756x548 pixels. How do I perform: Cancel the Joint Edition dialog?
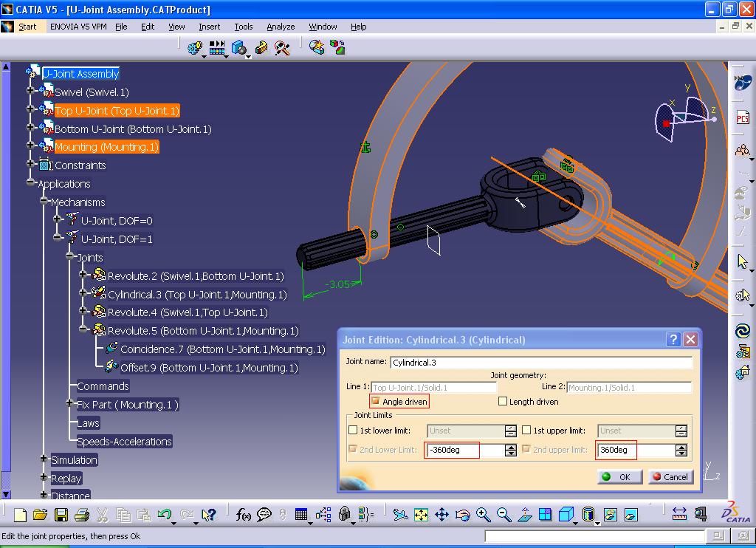click(x=669, y=476)
